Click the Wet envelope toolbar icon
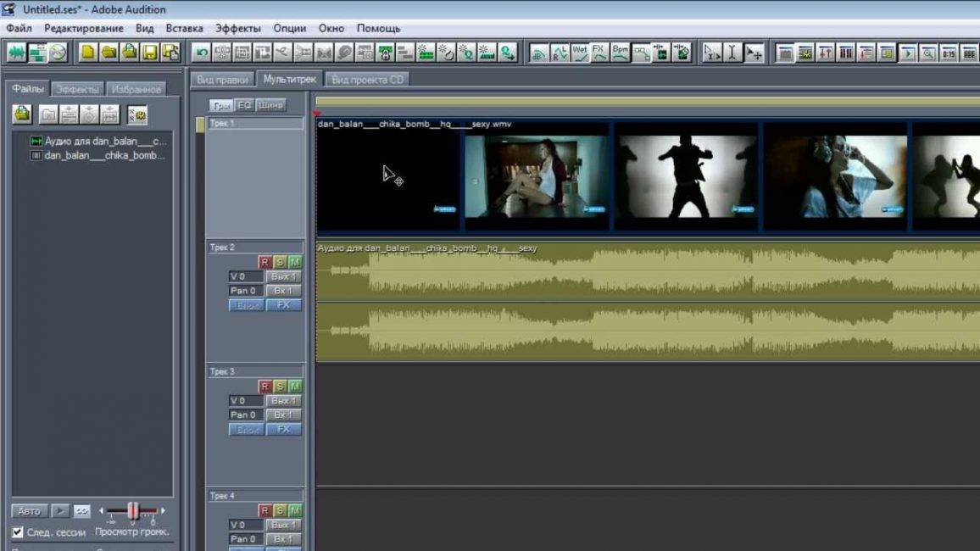 coord(580,53)
